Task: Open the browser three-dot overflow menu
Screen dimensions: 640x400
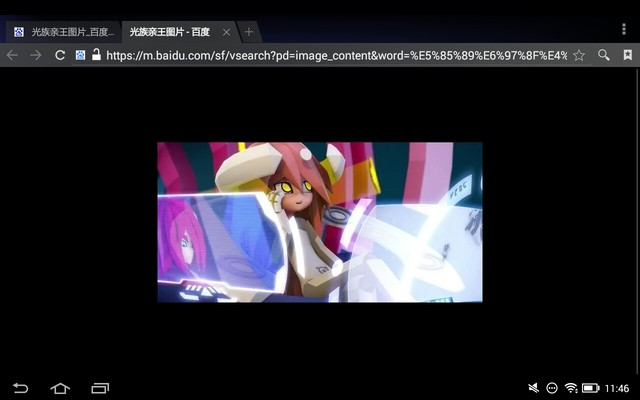Action: [621, 29]
